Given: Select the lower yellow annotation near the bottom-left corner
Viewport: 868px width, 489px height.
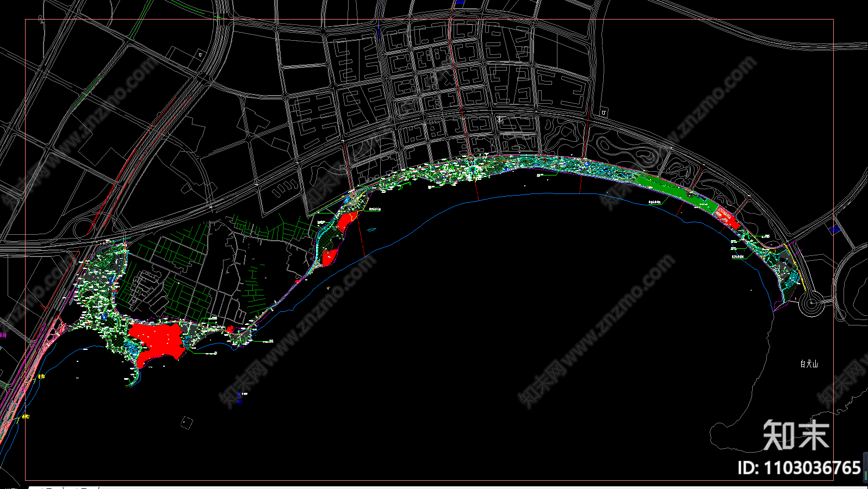Looking at the screenshot, I should (x=25, y=417).
